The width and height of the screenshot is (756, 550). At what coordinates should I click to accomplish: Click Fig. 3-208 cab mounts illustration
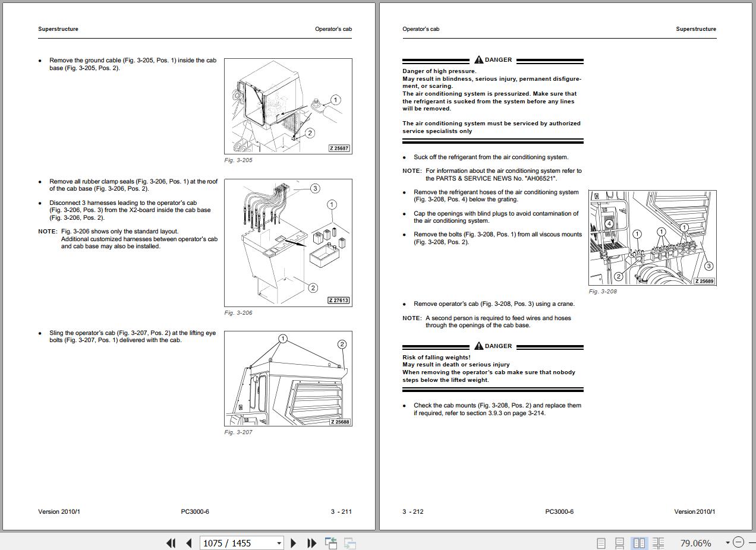[653, 238]
